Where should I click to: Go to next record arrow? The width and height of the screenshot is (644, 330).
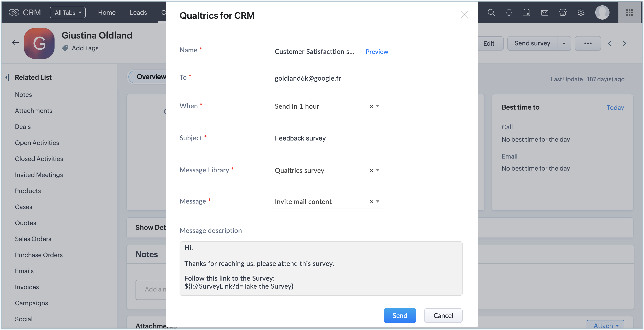pyautogui.click(x=624, y=44)
